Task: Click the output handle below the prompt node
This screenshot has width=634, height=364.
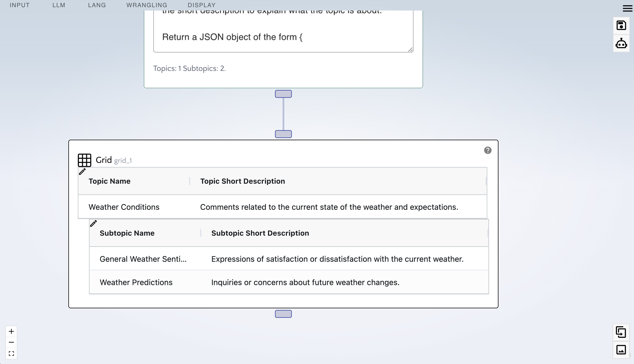Action: 283,94
